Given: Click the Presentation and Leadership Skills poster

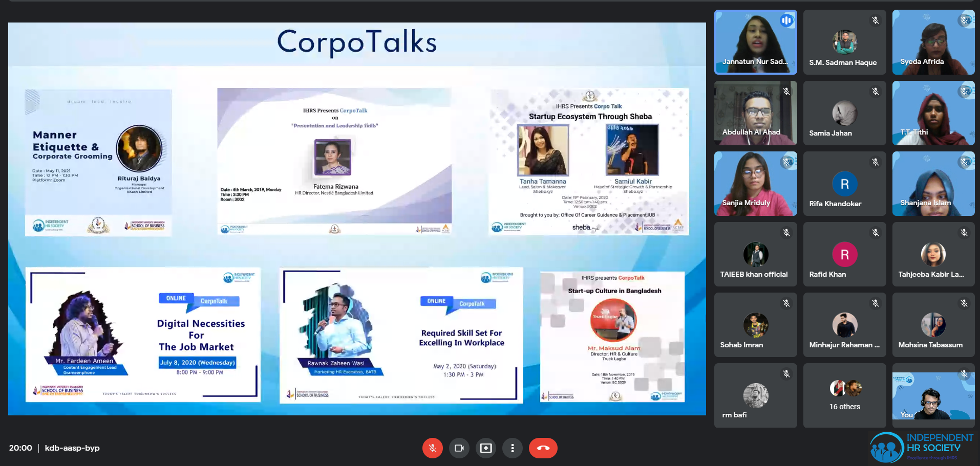Looking at the screenshot, I should [x=334, y=162].
